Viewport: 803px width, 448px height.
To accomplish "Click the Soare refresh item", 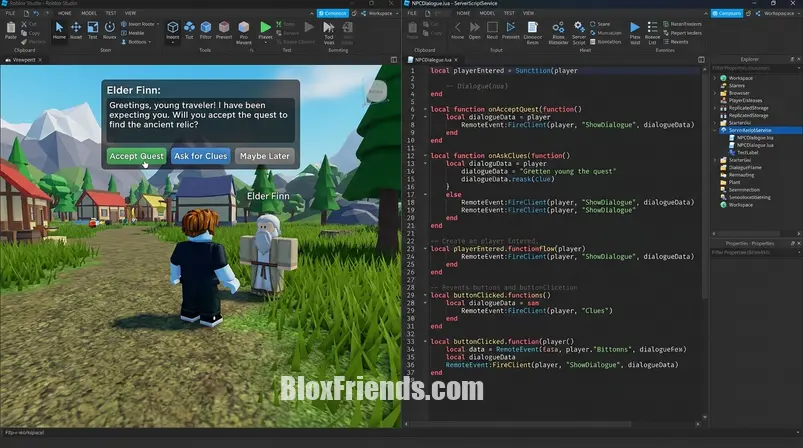I will 600,24.
